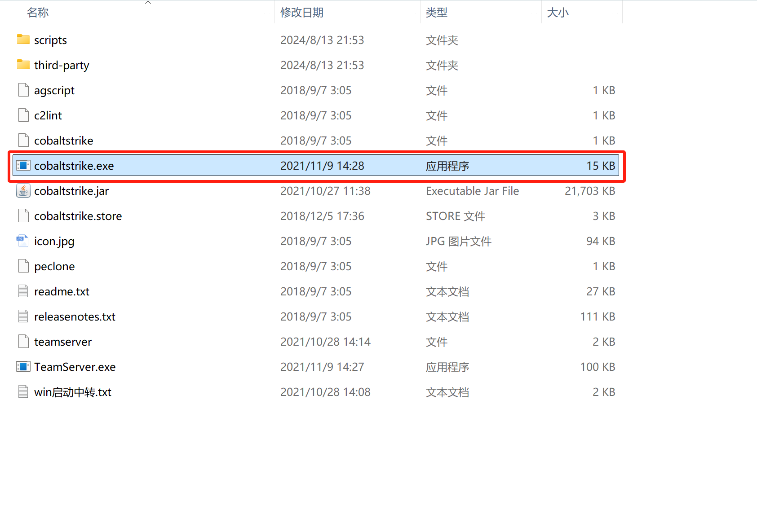Sort files by 类型 column header

point(437,12)
